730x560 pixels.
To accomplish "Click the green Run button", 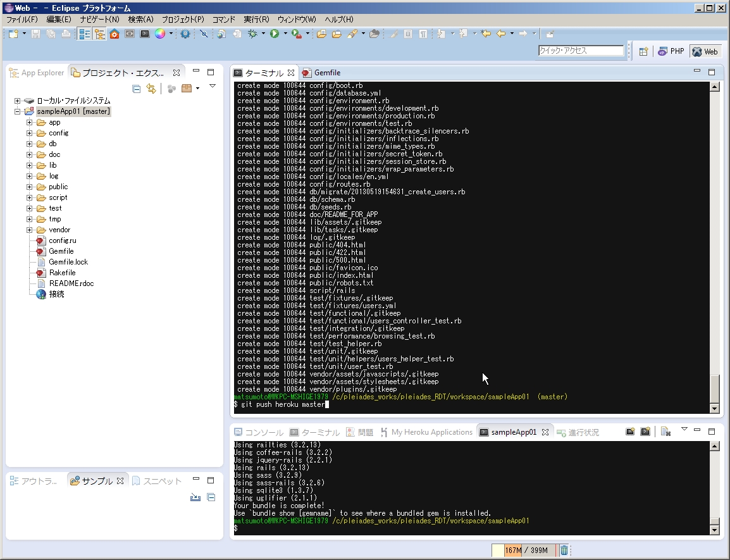I will tap(274, 34).
